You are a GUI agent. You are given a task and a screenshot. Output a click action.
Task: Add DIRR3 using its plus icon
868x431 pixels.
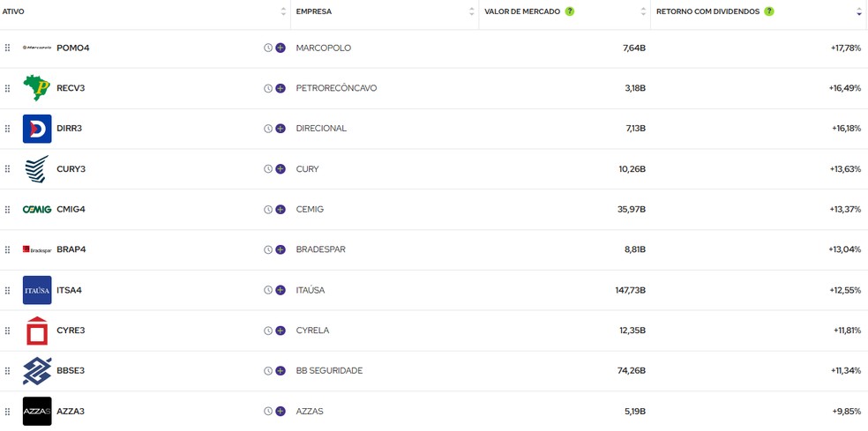[281, 129]
